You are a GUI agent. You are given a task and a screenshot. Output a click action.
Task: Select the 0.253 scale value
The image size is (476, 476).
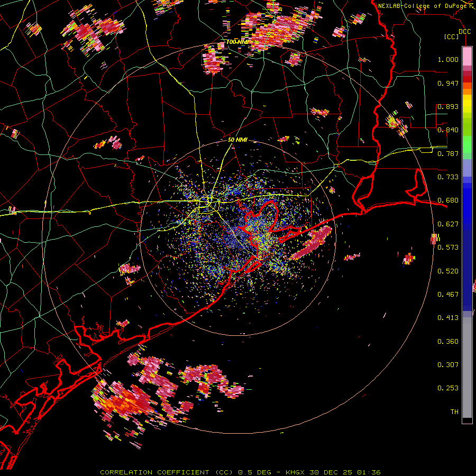coord(448,388)
